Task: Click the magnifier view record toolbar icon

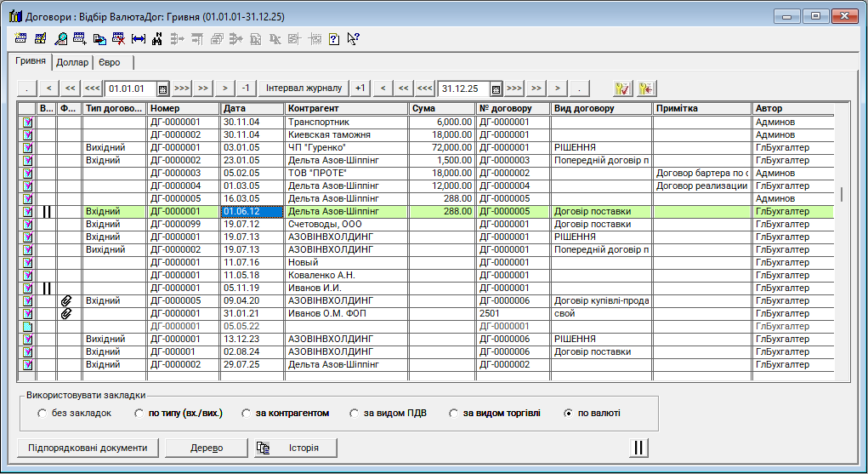Action: 60,38
